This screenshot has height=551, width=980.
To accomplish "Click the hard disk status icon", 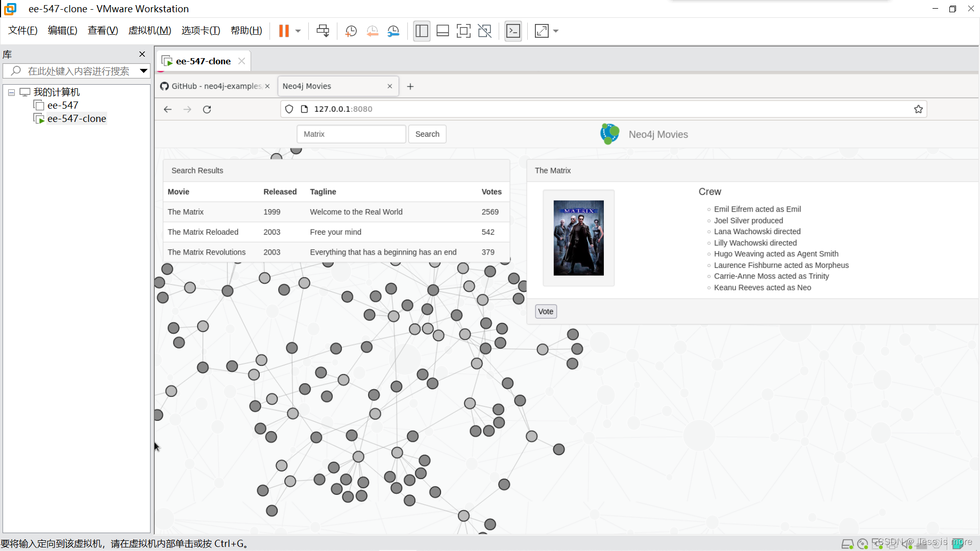I will coord(847,544).
